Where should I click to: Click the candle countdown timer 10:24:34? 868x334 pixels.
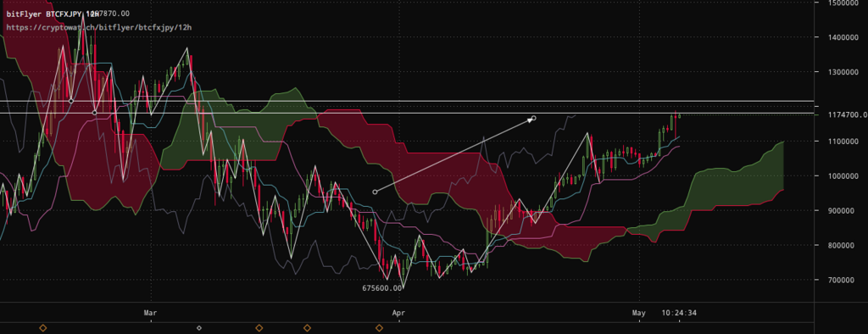coord(679,313)
